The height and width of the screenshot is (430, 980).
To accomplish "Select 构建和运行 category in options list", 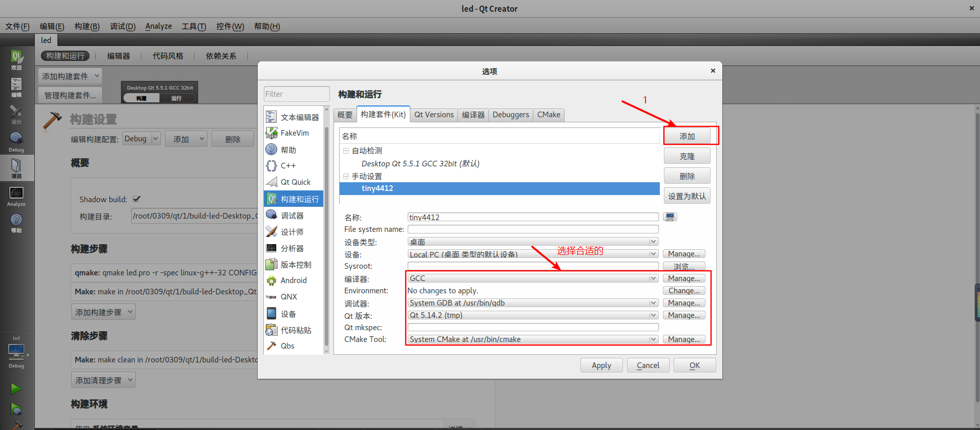I will tap(293, 199).
